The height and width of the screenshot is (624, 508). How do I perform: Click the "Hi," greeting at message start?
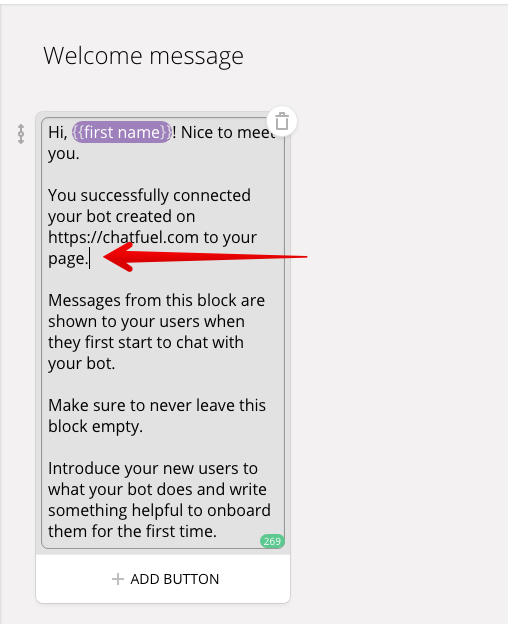click(58, 133)
